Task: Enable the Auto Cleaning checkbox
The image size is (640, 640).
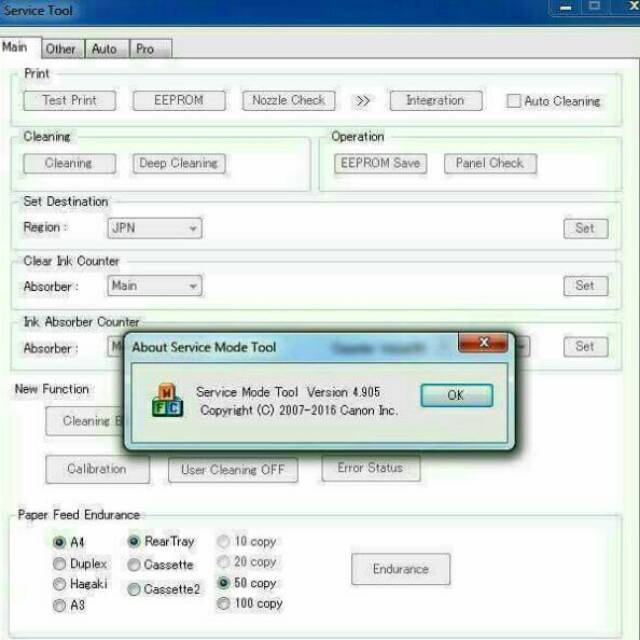Action: coord(514,101)
